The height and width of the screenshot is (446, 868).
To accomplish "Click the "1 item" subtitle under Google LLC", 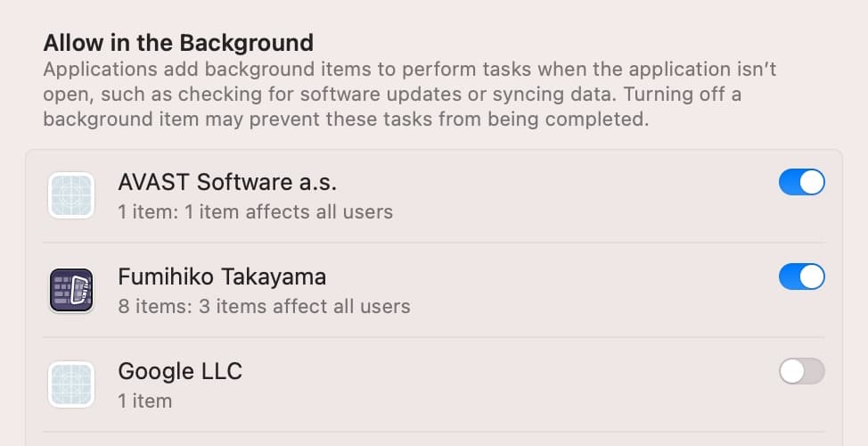I will (x=144, y=401).
